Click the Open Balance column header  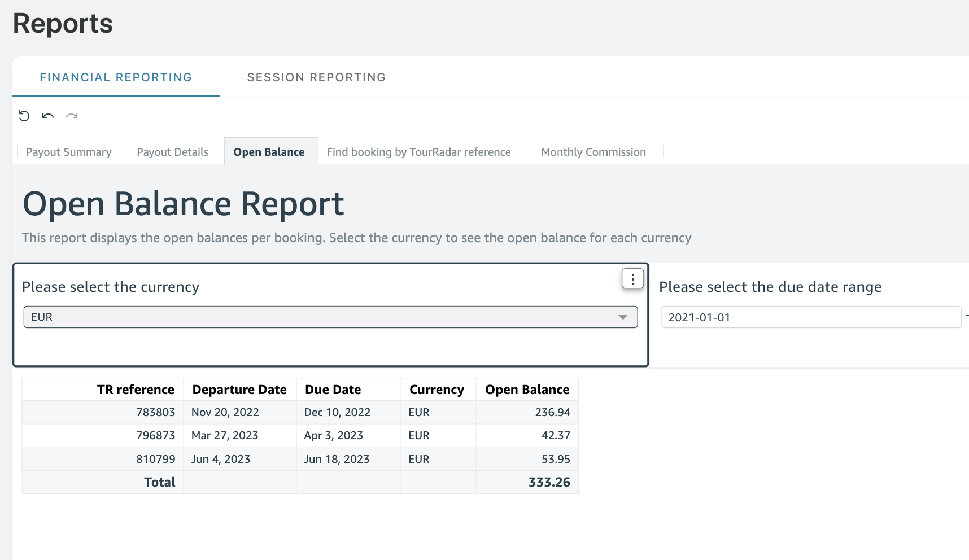coord(527,390)
